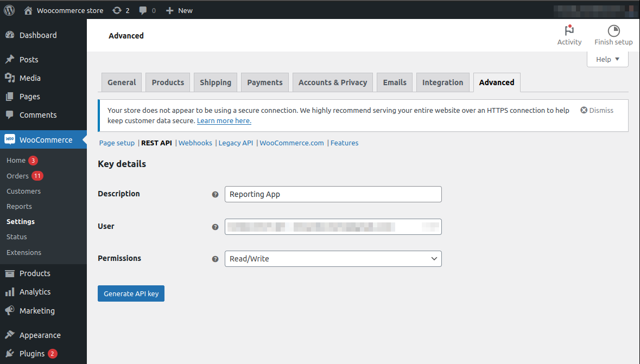
Task: Click the help question-mark icon beside Description
Action: point(215,194)
